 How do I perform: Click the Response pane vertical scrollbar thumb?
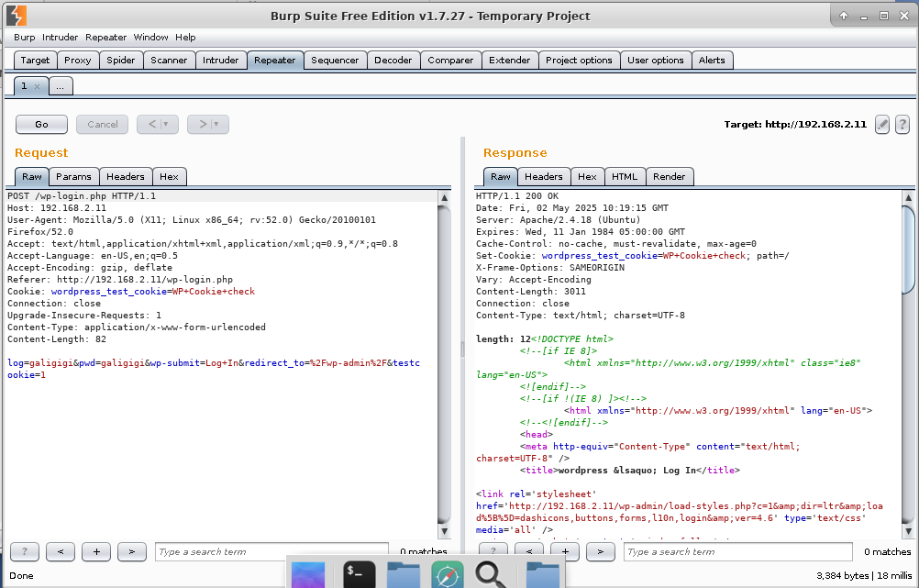click(x=908, y=250)
